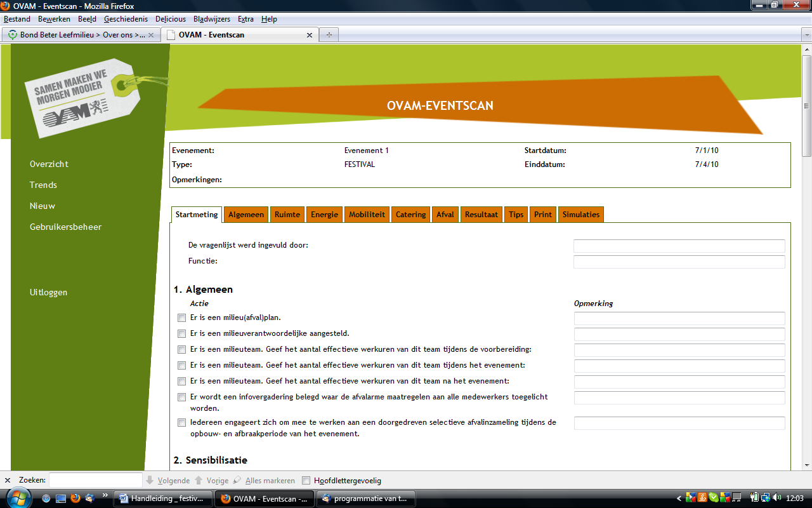Check 'Iedereen engageert zich' checkbox

(181, 422)
